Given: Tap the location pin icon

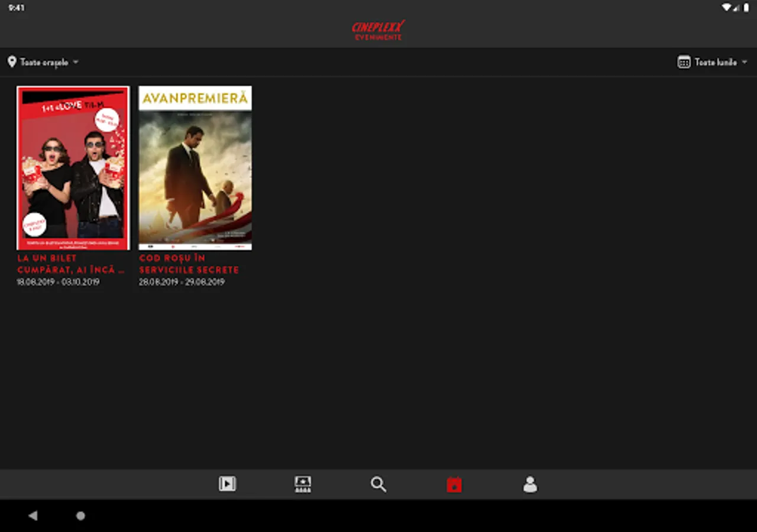Looking at the screenshot, I should [x=12, y=61].
